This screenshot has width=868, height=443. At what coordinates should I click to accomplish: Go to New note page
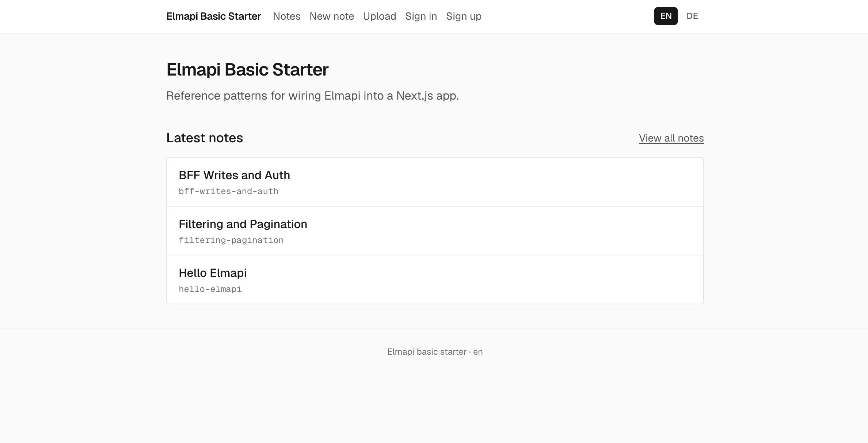(332, 16)
